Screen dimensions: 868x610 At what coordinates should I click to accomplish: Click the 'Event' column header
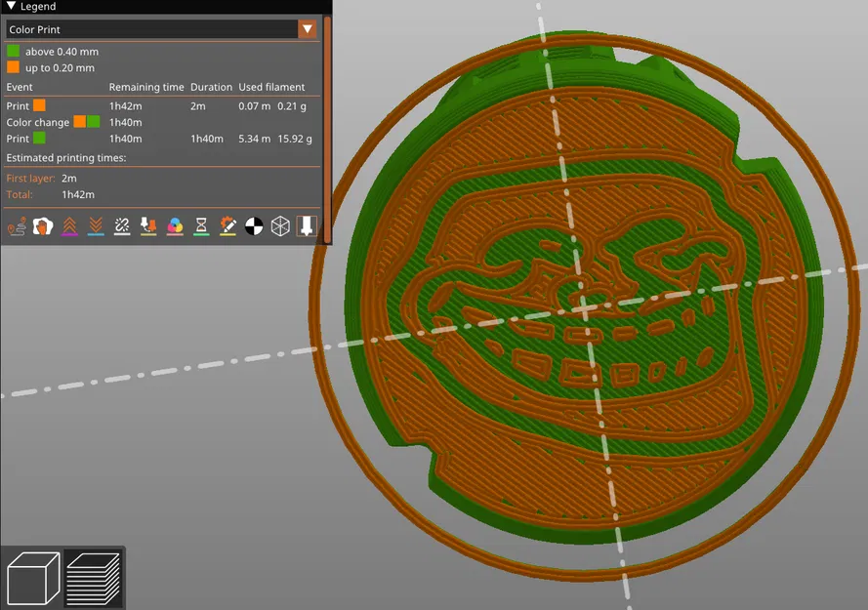20,87
